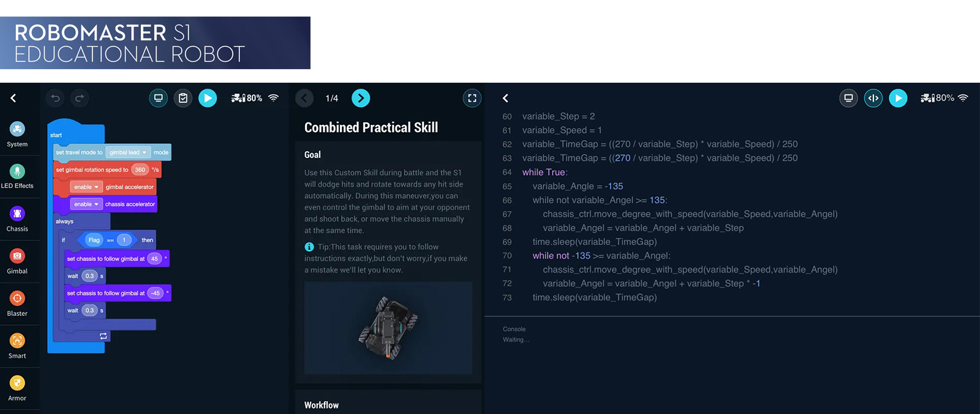Click code line 65 variable_Angle = -135

point(578,186)
